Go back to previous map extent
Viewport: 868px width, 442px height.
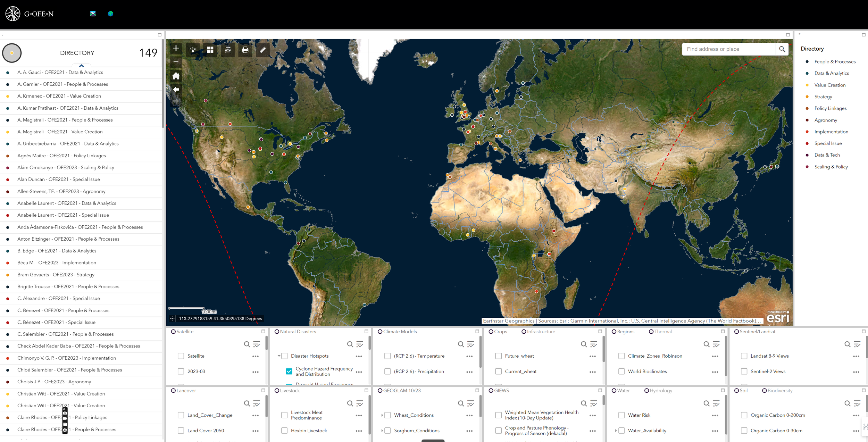click(x=176, y=89)
